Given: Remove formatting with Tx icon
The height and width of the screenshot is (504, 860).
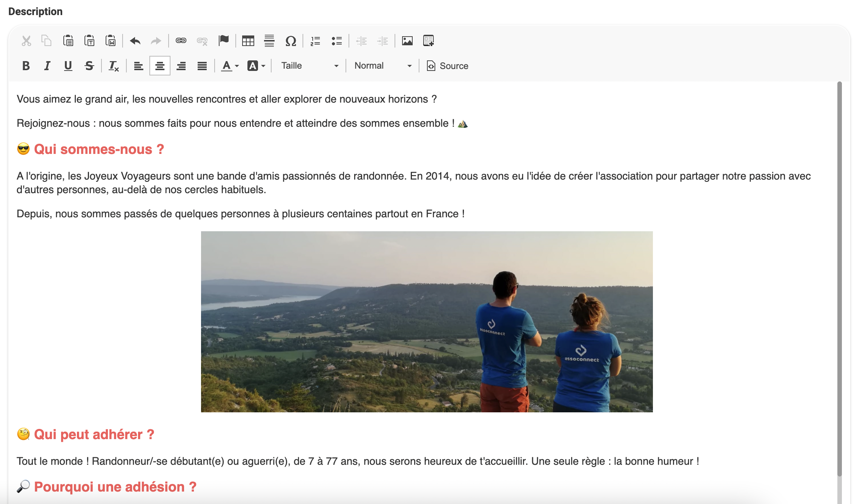Looking at the screenshot, I should coord(114,66).
